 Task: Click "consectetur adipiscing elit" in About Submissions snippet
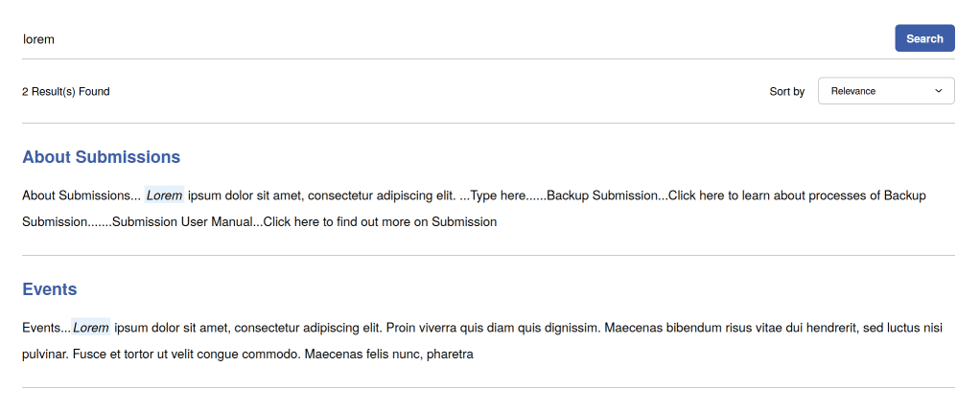[x=382, y=195]
